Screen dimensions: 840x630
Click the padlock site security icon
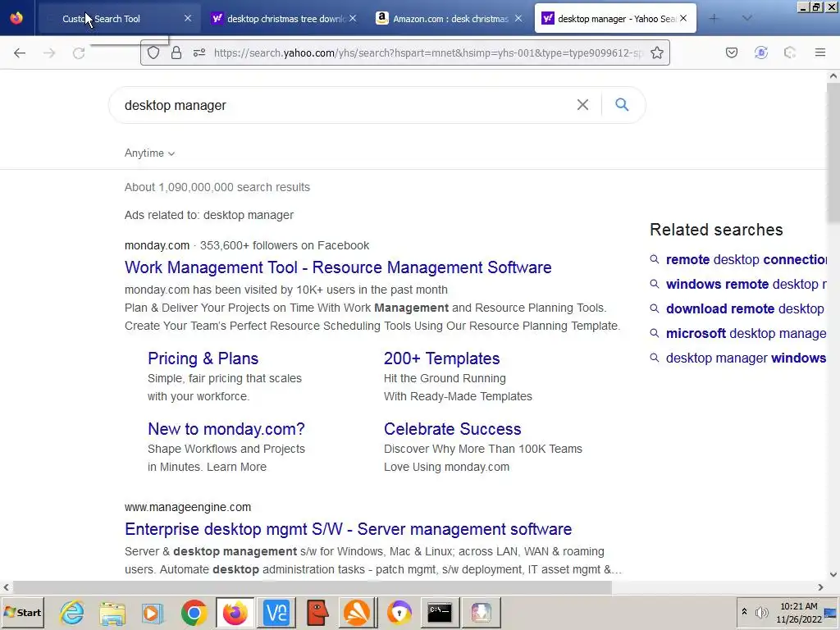[x=176, y=52]
